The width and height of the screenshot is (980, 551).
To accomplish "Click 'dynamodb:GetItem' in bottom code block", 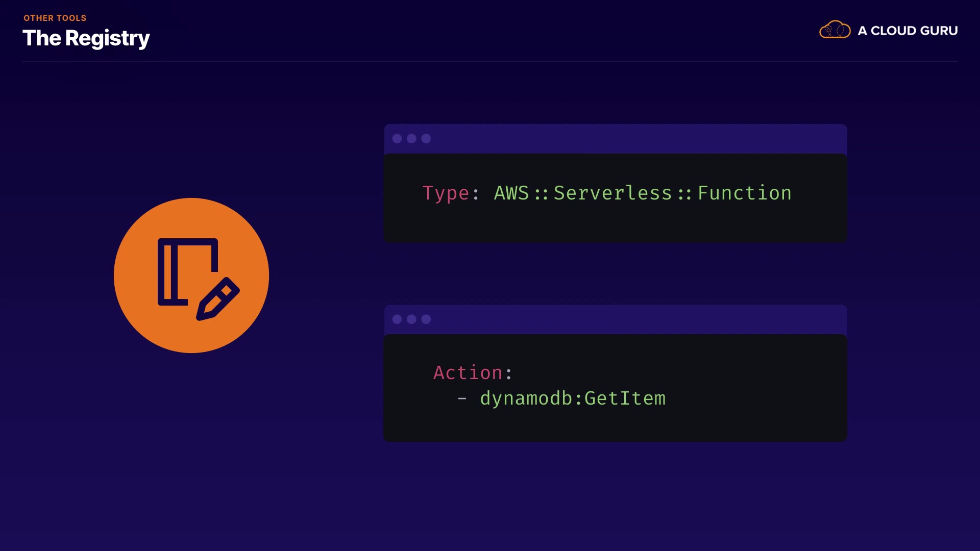I will (x=573, y=398).
